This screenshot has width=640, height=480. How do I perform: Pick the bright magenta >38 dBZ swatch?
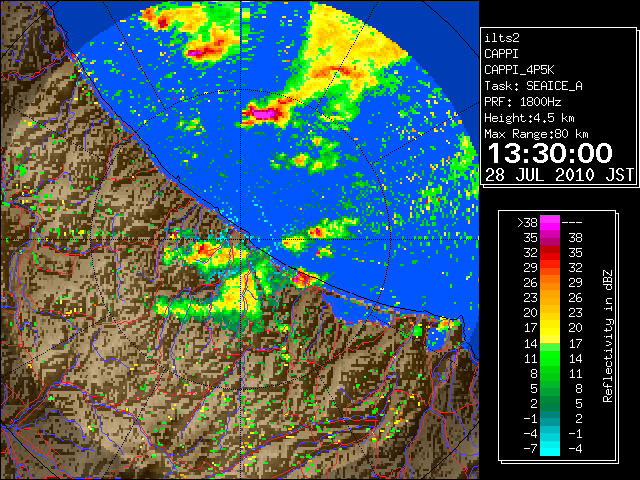pyautogui.click(x=550, y=223)
